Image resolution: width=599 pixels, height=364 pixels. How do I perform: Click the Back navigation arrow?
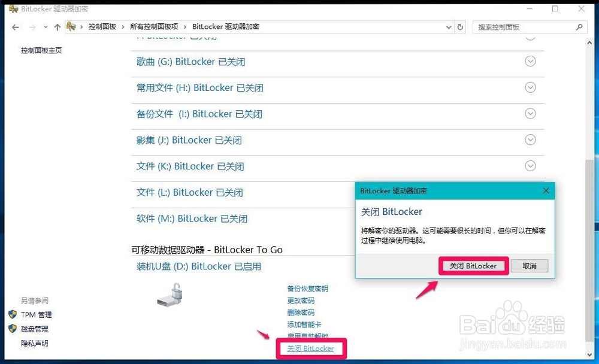(16, 27)
